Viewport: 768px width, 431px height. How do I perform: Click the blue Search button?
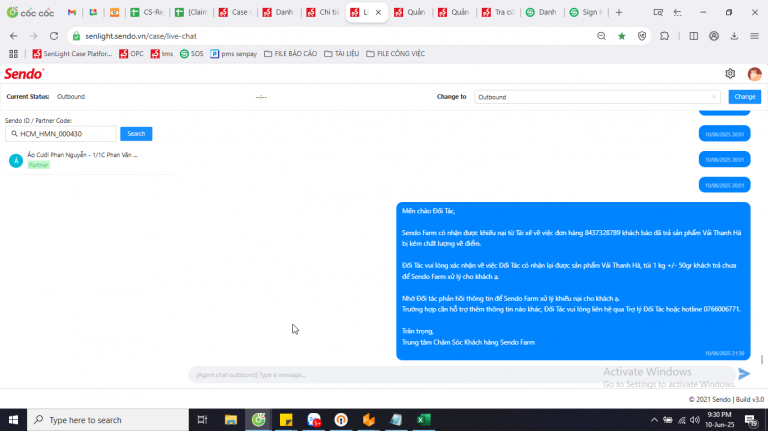(x=136, y=134)
